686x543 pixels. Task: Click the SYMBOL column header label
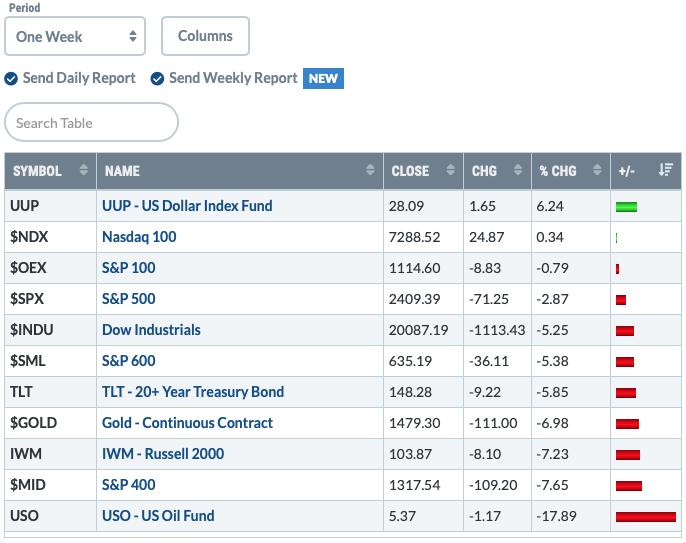pyautogui.click(x=37, y=171)
